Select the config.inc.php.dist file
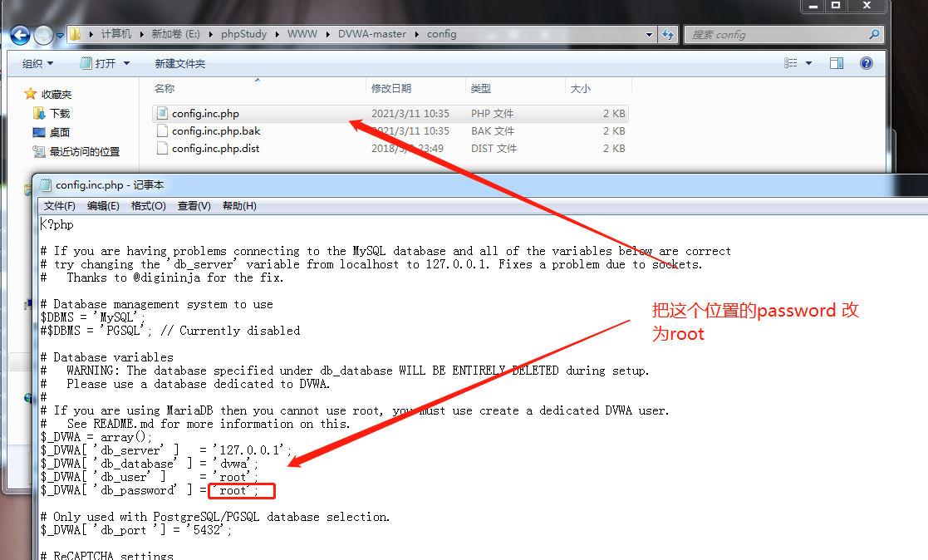 tap(390, 149)
